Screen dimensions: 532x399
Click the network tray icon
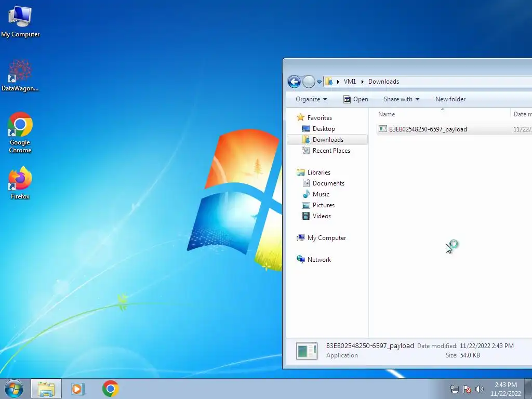click(454, 389)
